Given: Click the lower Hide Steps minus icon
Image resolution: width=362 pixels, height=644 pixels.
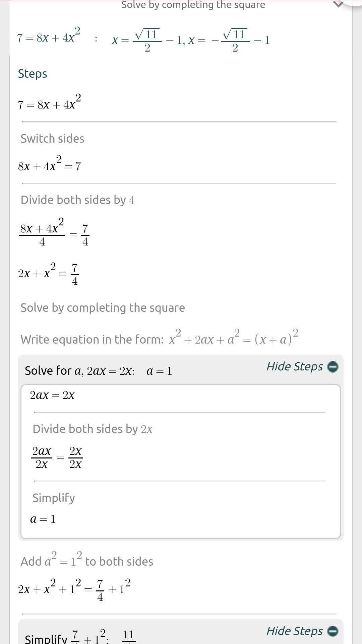Looking at the screenshot, I should [x=333, y=631].
